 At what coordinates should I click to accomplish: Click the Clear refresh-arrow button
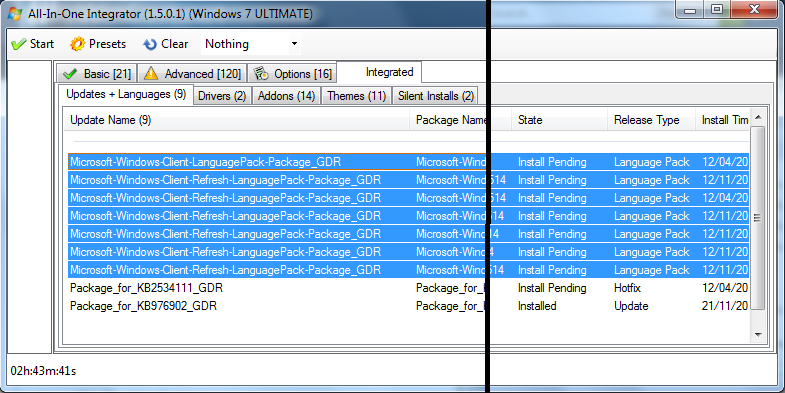click(x=165, y=44)
